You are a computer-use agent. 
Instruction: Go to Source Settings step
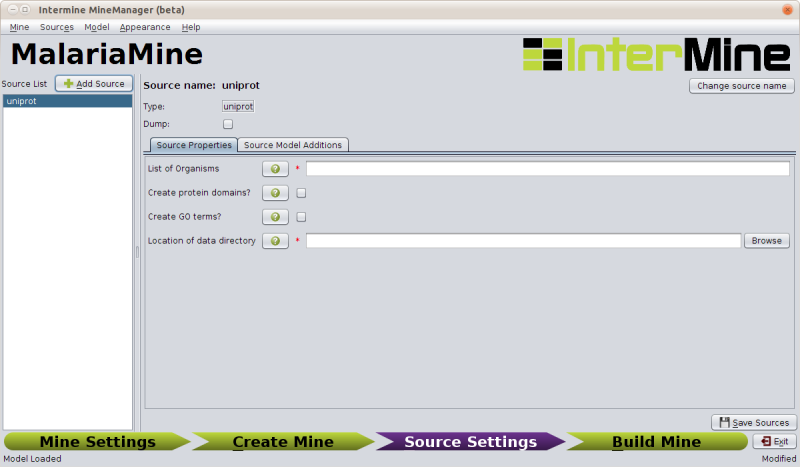click(470, 441)
